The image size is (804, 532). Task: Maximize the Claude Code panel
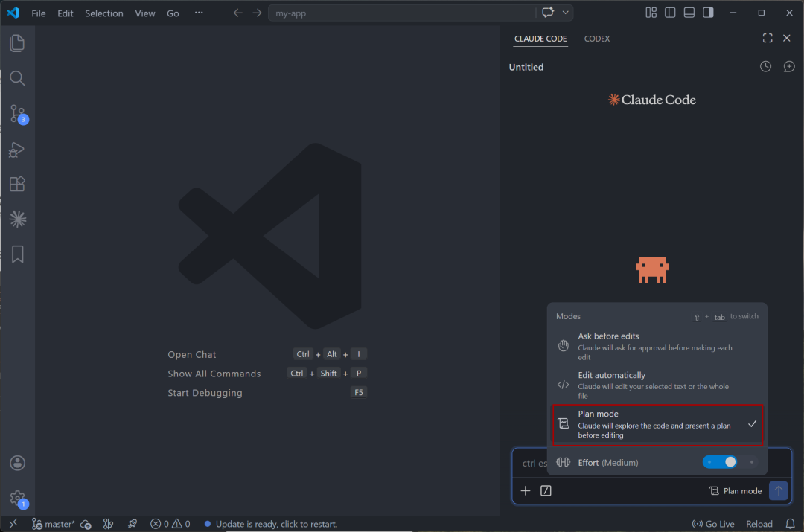(x=767, y=39)
